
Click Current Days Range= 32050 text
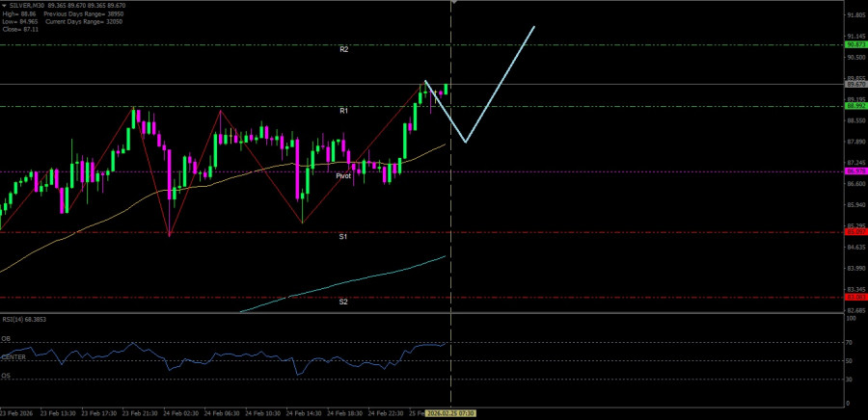click(x=83, y=21)
